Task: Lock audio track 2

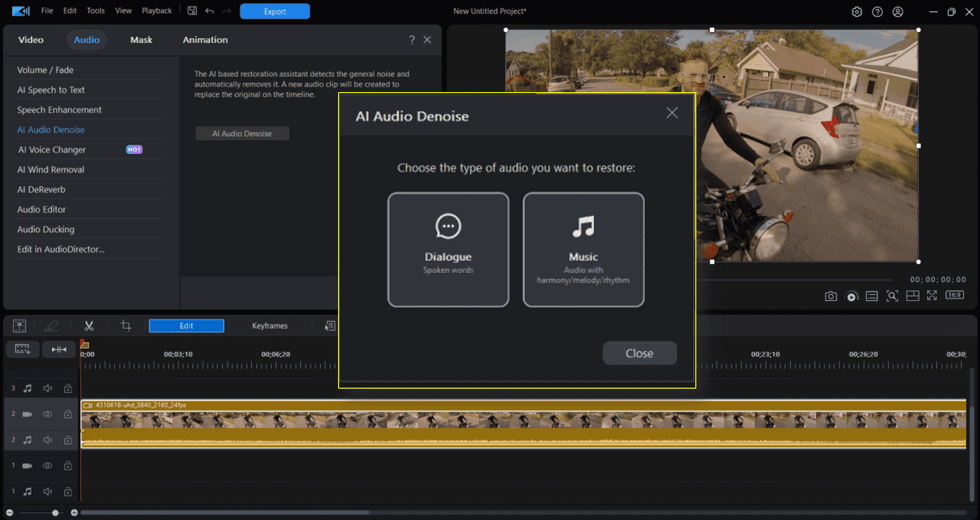Action: pos(68,440)
